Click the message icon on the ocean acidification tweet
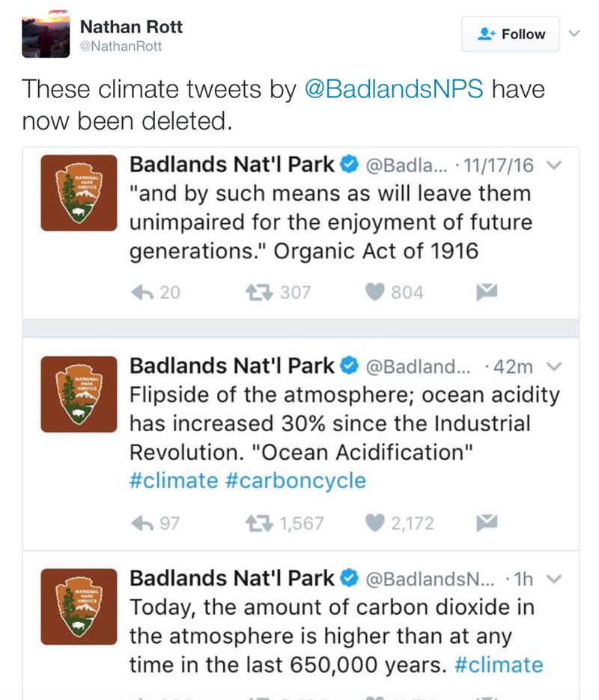 pyautogui.click(x=485, y=523)
